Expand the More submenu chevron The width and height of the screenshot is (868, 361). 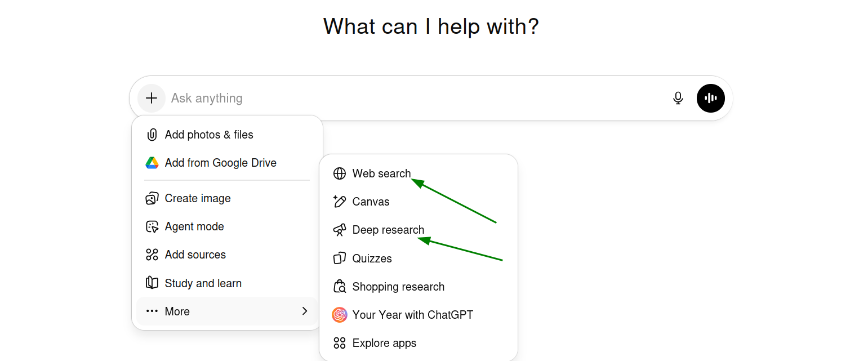(x=305, y=311)
